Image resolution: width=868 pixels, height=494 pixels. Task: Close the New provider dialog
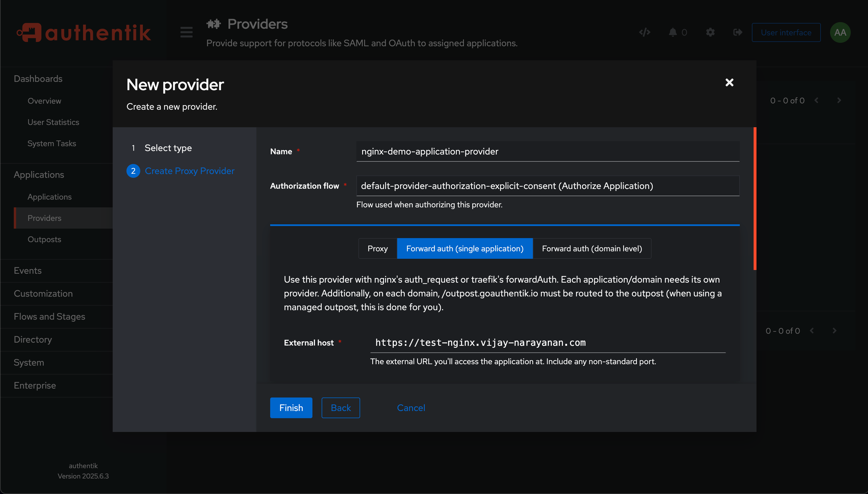729,82
